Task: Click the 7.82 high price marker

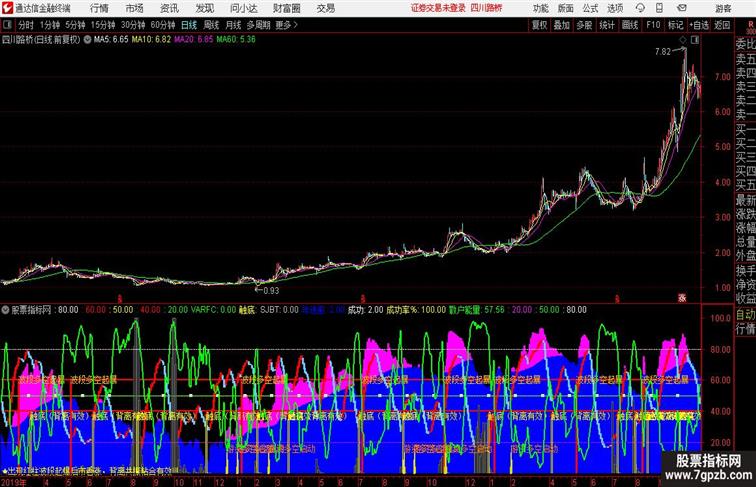Action: (x=662, y=52)
